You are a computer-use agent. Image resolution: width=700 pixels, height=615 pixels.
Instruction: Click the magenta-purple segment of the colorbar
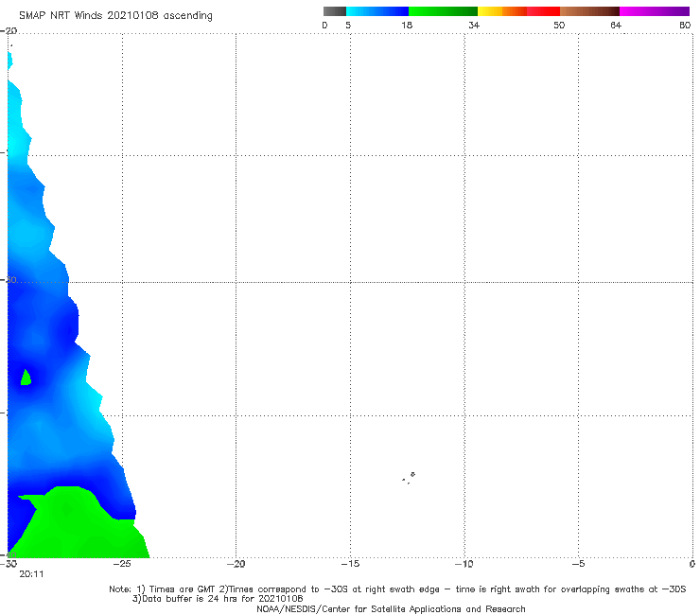click(x=655, y=11)
